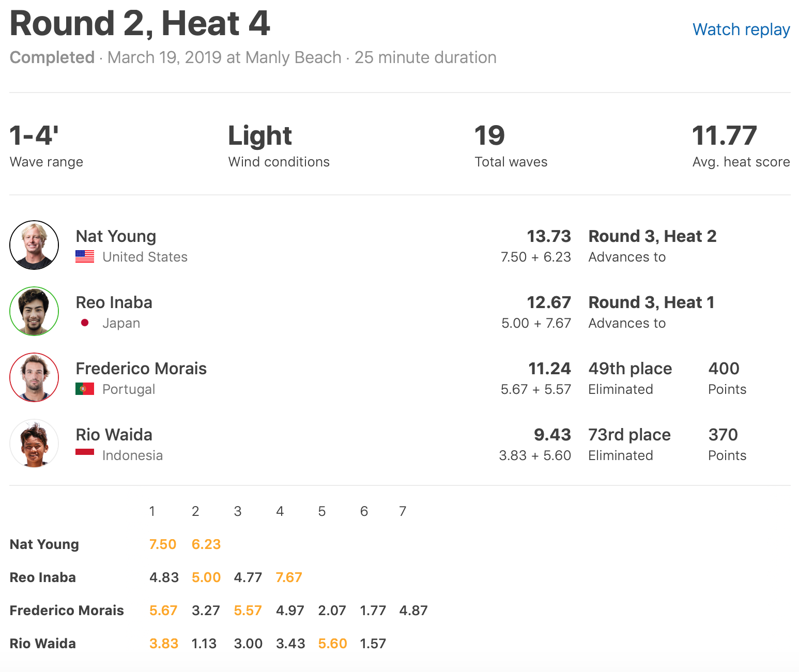
Task: Select the Frederico Morais name in results
Action: click(141, 369)
